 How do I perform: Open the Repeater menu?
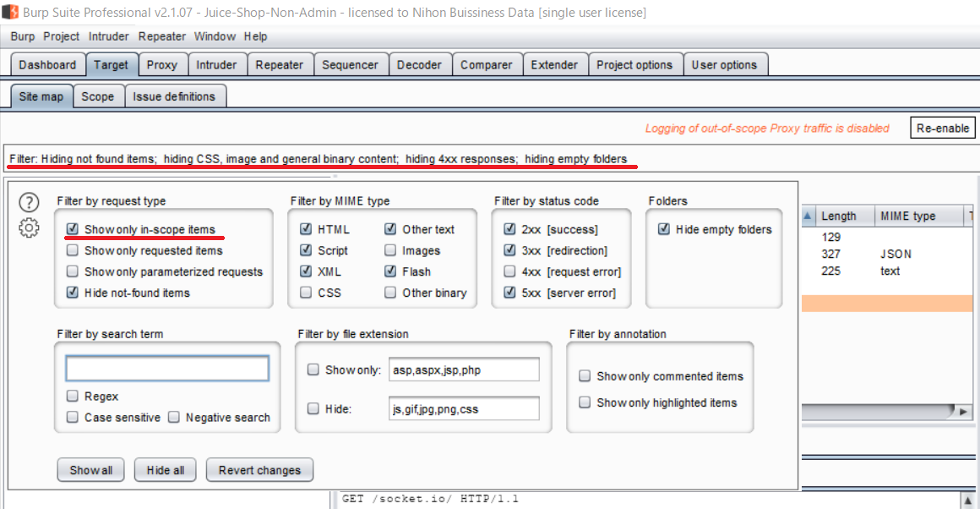pos(162,36)
